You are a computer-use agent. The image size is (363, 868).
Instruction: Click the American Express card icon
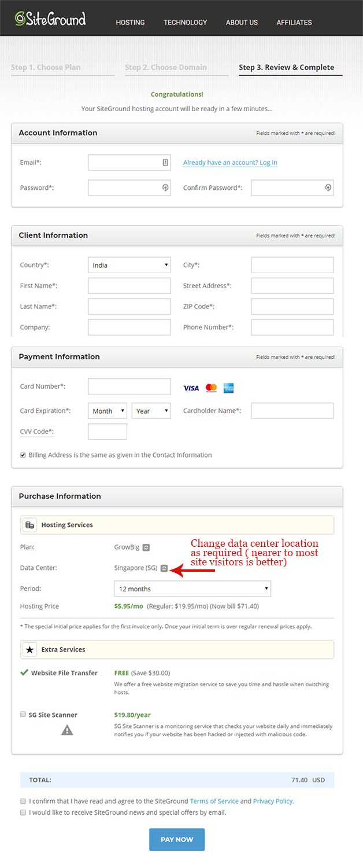[228, 388]
